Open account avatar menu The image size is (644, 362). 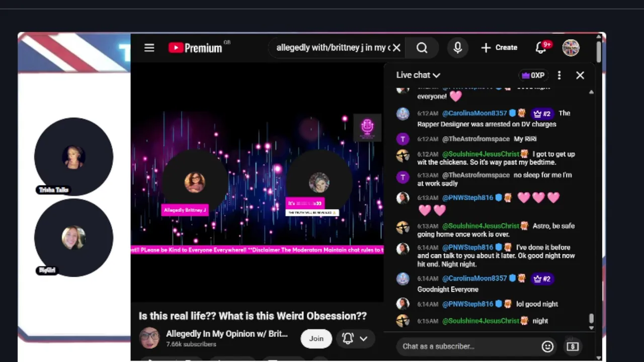tap(571, 48)
